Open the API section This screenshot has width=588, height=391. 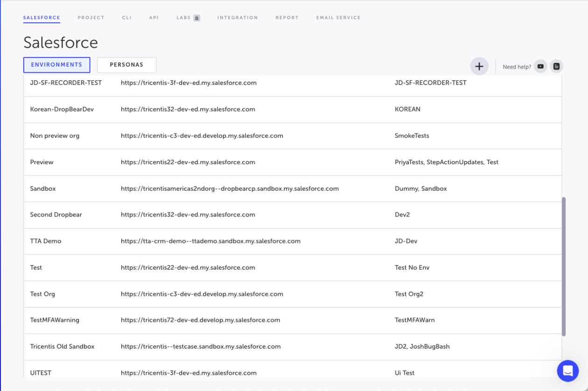click(154, 18)
